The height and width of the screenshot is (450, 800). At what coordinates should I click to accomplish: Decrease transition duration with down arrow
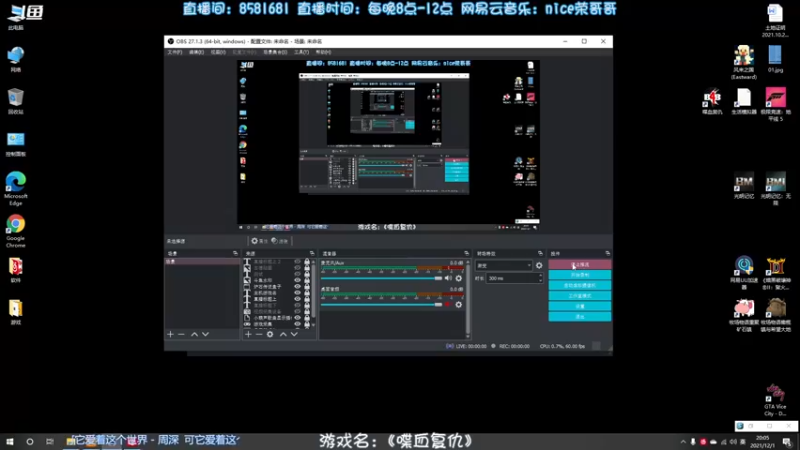(540, 281)
